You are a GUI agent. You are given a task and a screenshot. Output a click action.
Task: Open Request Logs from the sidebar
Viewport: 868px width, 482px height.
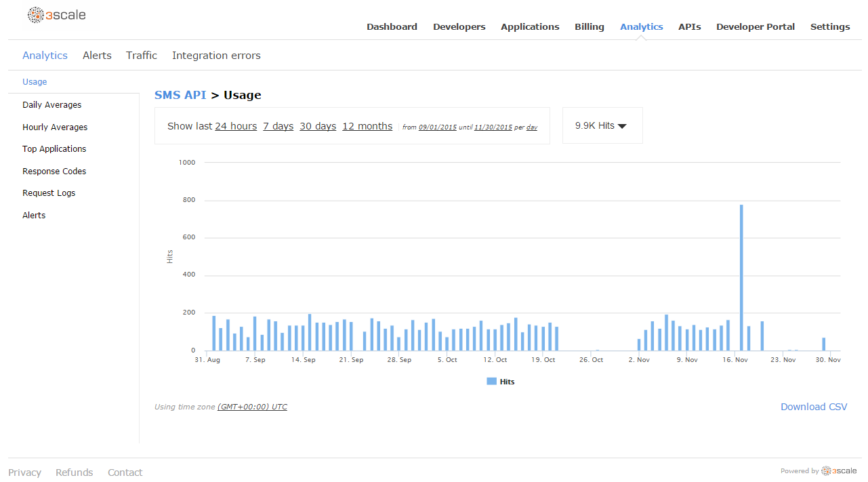[x=49, y=193]
